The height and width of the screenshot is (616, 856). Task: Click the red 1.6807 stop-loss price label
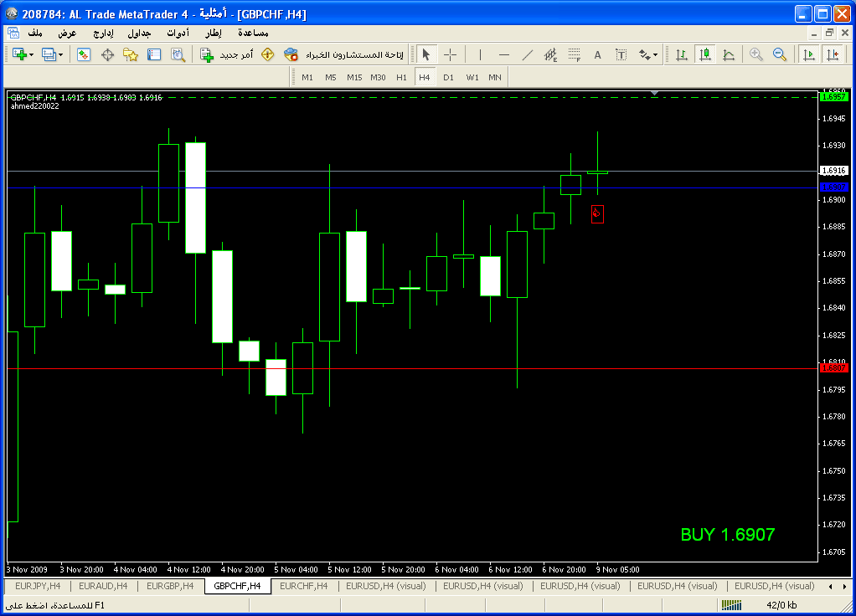[833, 368]
